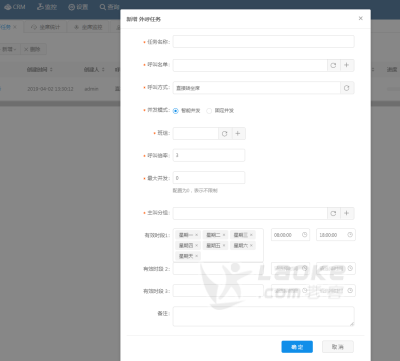Click the refresh icon beside 呼叫名单 field
The width and height of the screenshot is (400, 361).
[x=333, y=65]
